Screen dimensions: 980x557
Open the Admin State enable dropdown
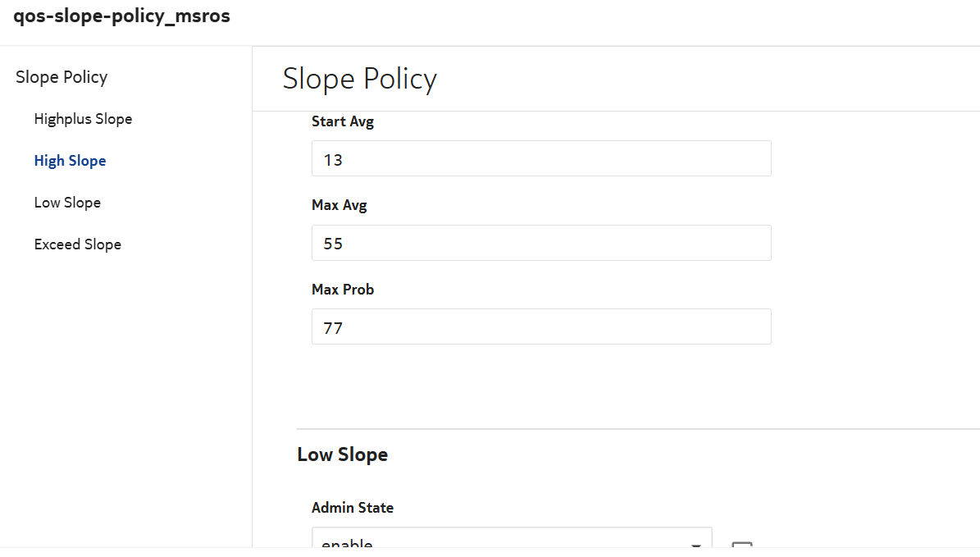click(500, 542)
